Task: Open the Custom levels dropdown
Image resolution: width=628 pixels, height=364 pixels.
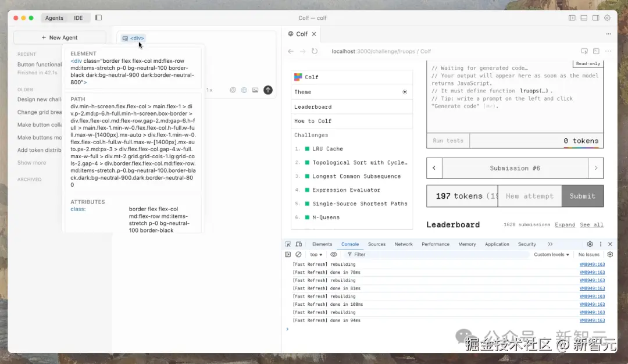Action: point(552,255)
